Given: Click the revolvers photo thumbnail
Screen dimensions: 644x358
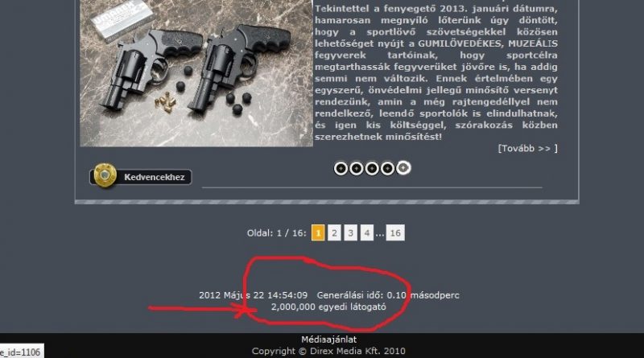Looking at the screenshot, I should 196,73.
